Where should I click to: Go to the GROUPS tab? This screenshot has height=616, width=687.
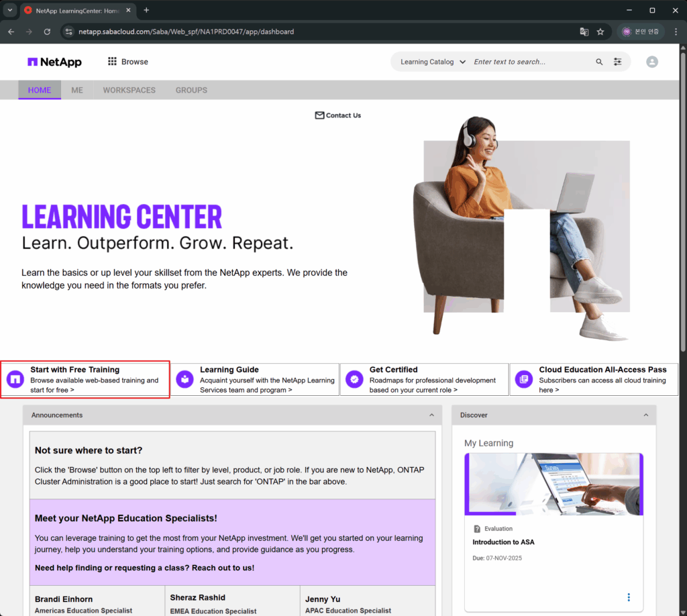pos(191,90)
